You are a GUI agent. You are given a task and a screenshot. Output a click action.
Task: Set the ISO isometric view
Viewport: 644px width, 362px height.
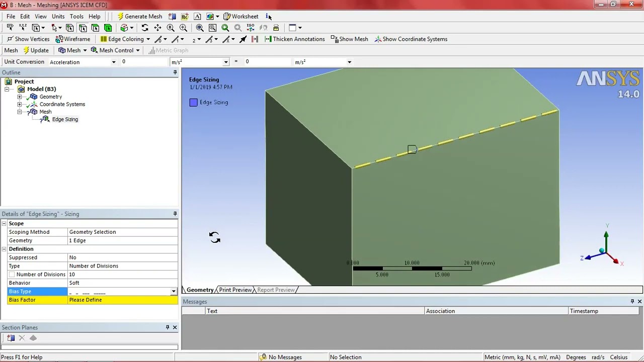pos(251,28)
